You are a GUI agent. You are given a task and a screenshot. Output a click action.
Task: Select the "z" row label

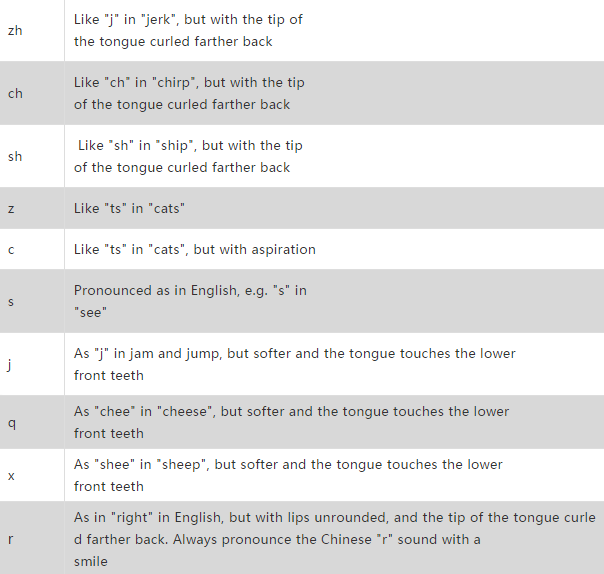point(11,209)
